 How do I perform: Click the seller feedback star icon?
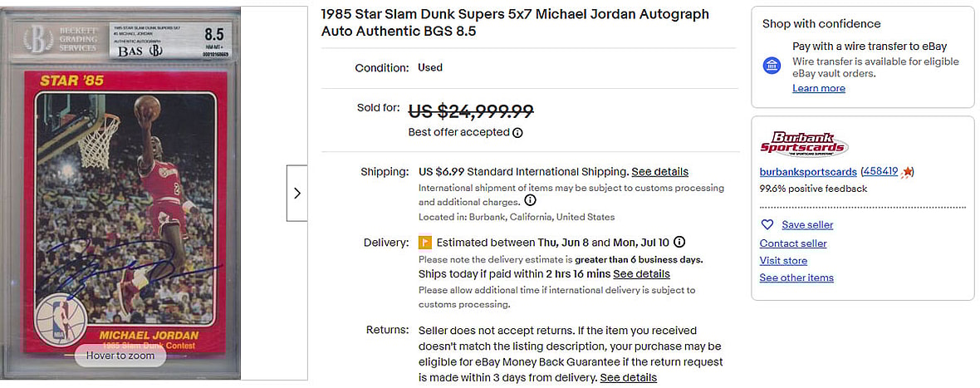click(908, 172)
